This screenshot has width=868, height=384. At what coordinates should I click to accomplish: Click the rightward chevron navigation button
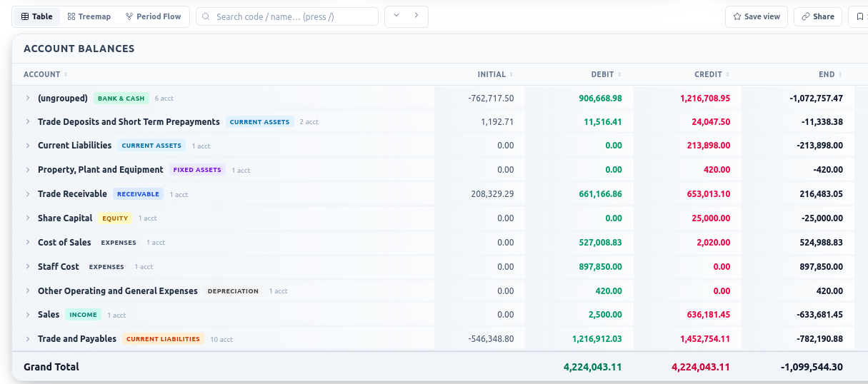(x=416, y=16)
